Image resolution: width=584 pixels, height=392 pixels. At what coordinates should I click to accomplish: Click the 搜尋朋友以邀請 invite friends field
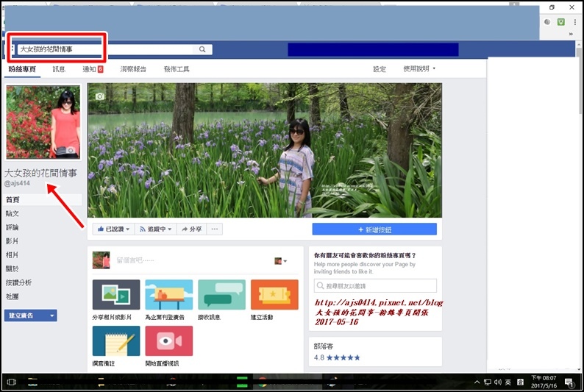[375, 285]
